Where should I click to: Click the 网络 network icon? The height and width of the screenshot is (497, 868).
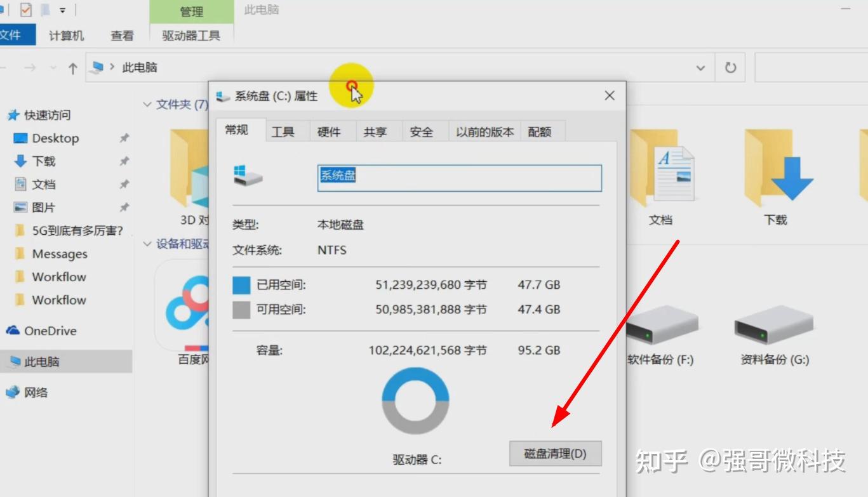pyautogui.click(x=13, y=392)
